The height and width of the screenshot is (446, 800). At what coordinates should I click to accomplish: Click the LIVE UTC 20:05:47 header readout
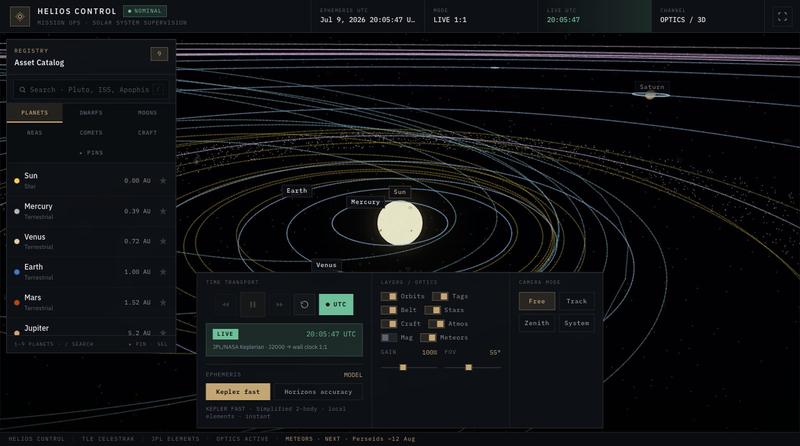(594, 16)
